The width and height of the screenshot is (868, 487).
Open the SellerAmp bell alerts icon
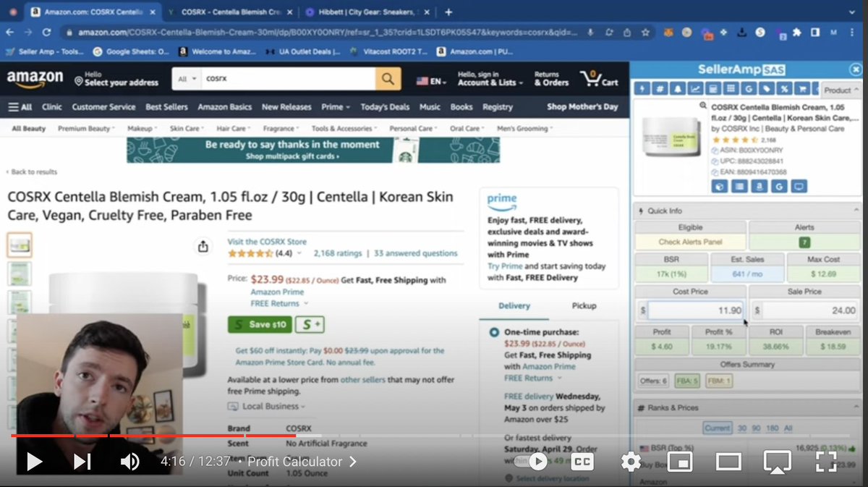point(677,88)
